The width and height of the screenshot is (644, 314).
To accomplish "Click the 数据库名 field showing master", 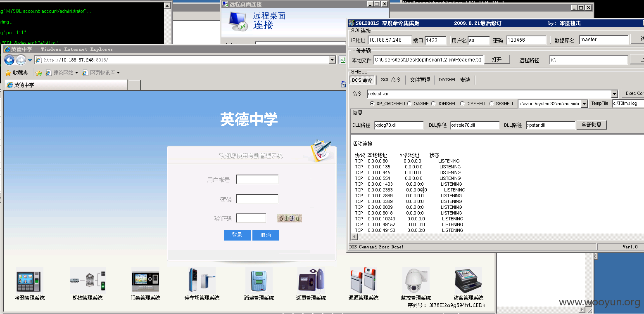I will pos(604,40).
